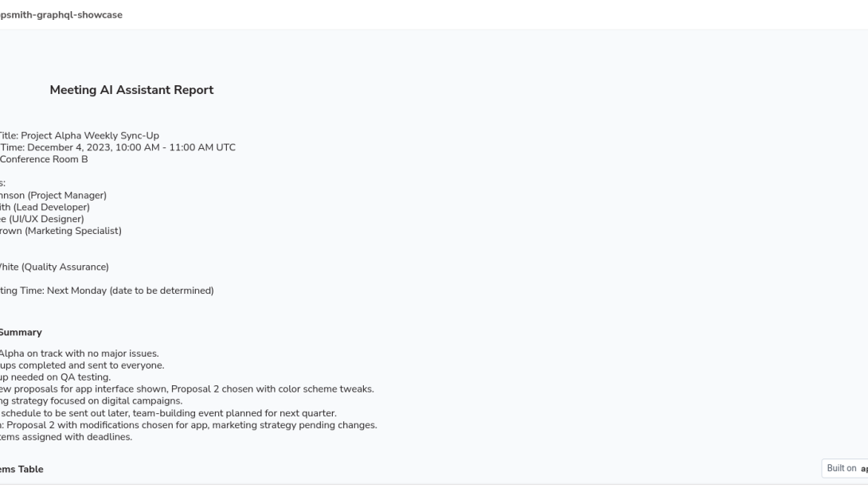Image resolution: width=868 pixels, height=488 pixels.
Task: Click the 'needed on QA testing' summary line
Action: [56, 377]
